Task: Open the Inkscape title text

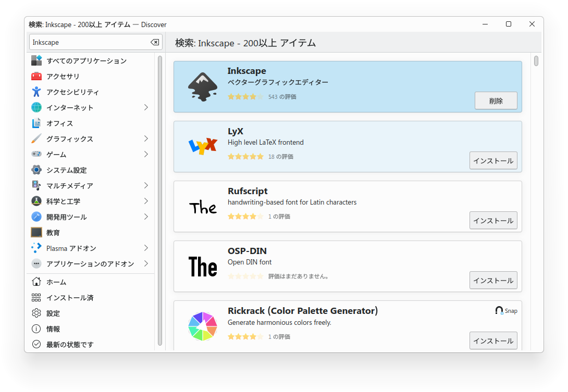Action: (x=246, y=71)
